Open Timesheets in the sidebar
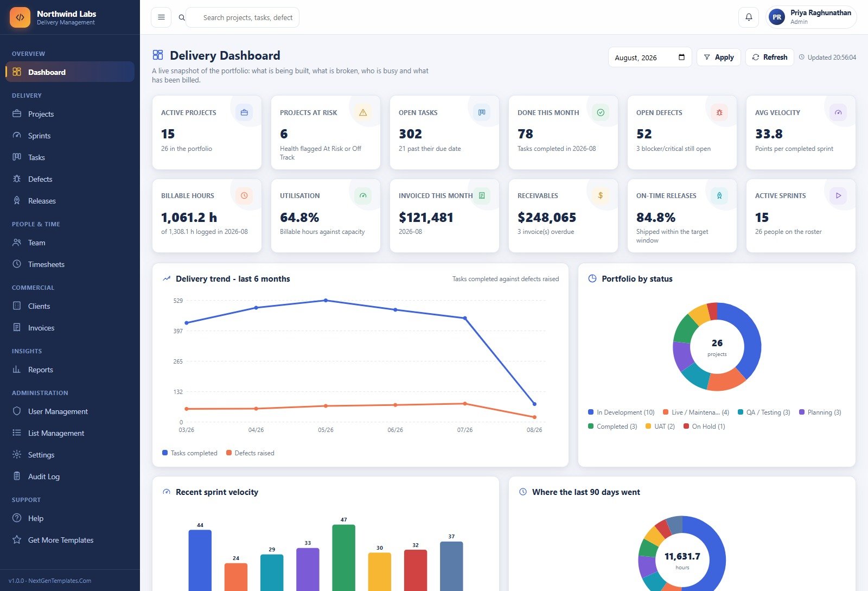 (70, 264)
